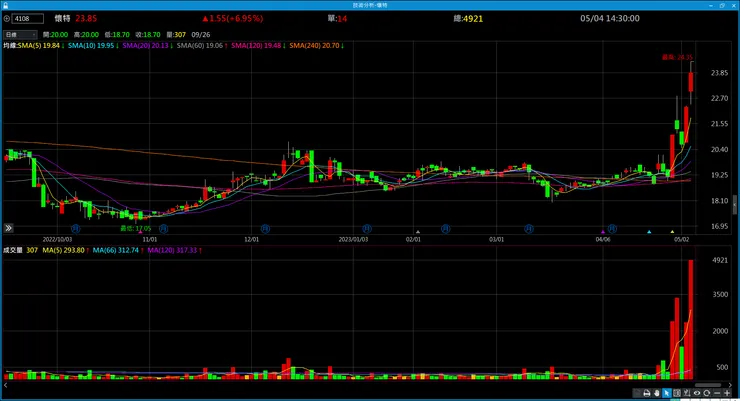Click the SMA(120) 19.48 legend

tap(258, 46)
